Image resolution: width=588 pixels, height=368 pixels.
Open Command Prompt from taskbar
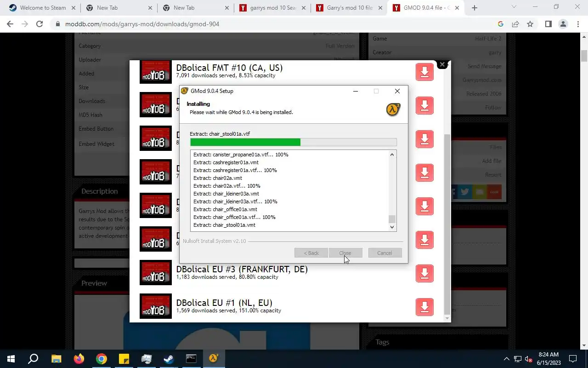(x=191, y=359)
